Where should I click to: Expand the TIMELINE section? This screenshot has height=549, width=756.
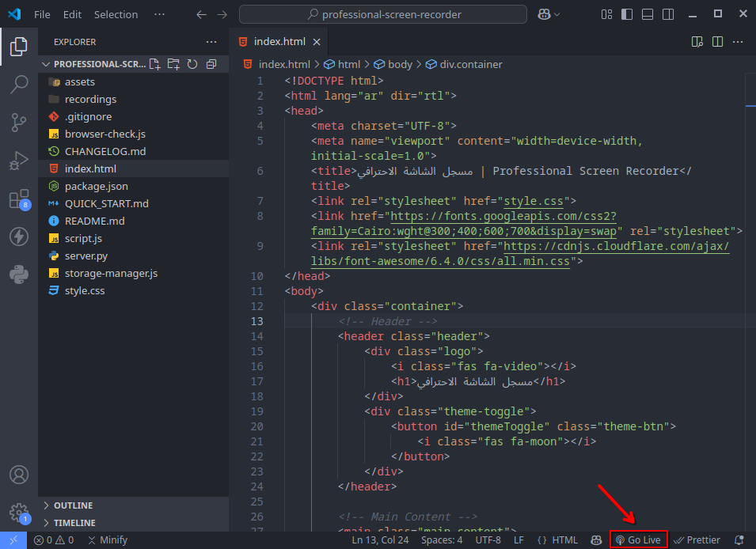133,522
